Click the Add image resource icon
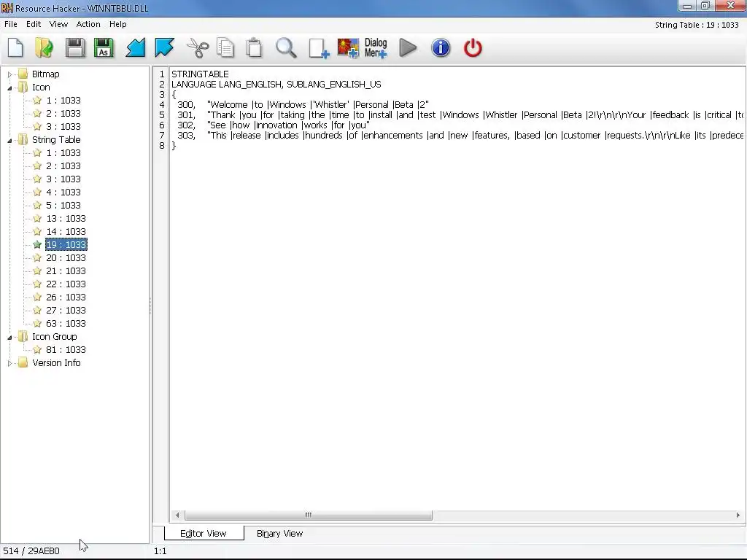Image resolution: width=747 pixels, height=560 pixels. point(348,49)
